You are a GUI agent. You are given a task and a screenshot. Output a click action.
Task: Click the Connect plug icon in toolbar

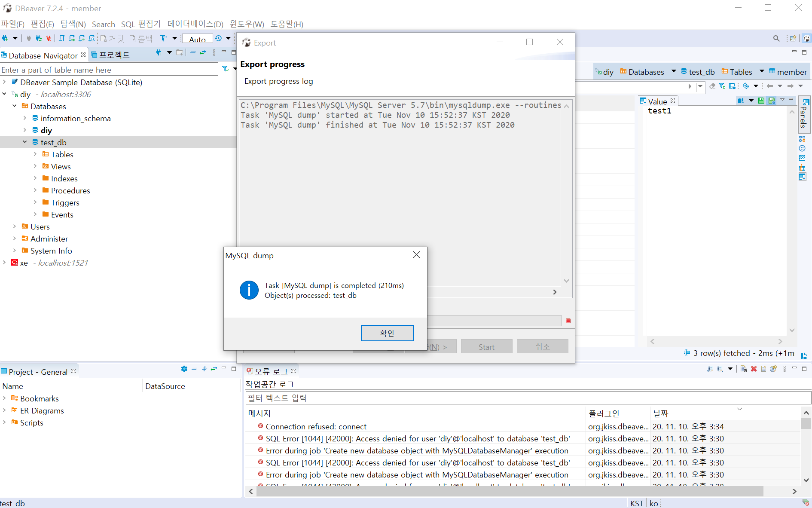click(29, 38)
